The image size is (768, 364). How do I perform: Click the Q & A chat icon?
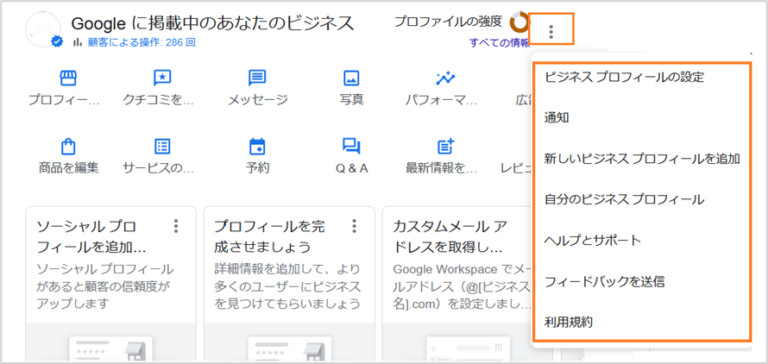(351, 146)
